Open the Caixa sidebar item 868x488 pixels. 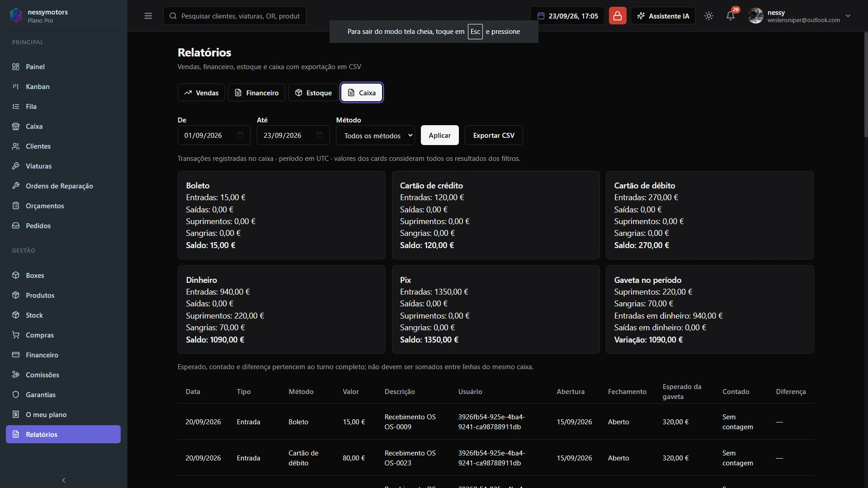coord(63,127)
